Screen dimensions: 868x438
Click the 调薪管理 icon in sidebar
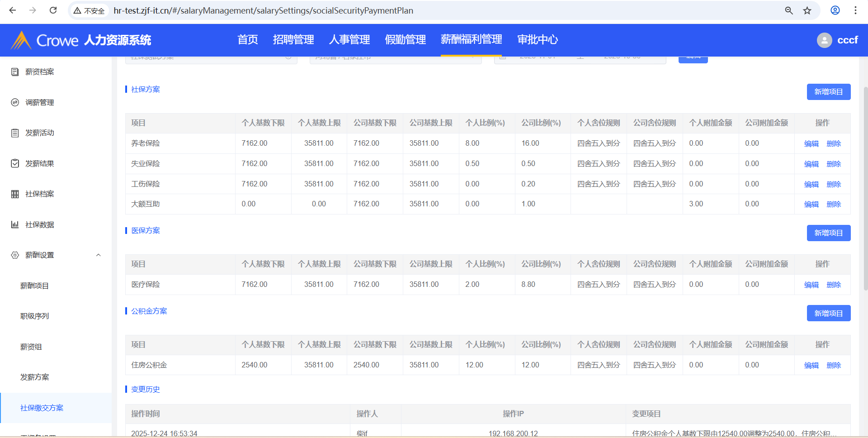(15, 103)
